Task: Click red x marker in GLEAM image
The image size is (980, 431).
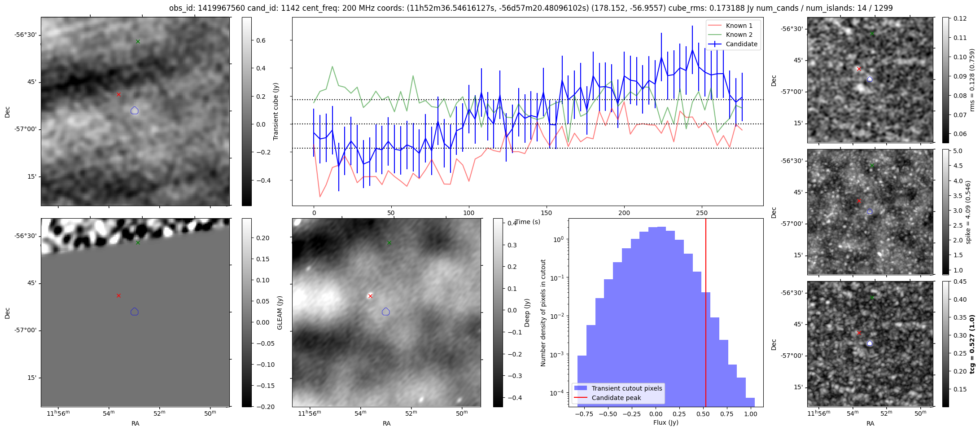Action: [x=118, y=296]
